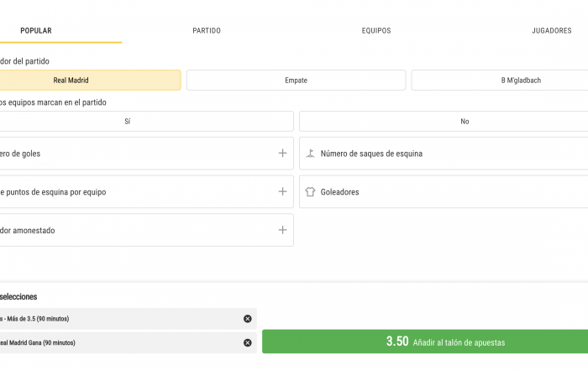Expand the jugador amonestado section

tap(282, 230)
